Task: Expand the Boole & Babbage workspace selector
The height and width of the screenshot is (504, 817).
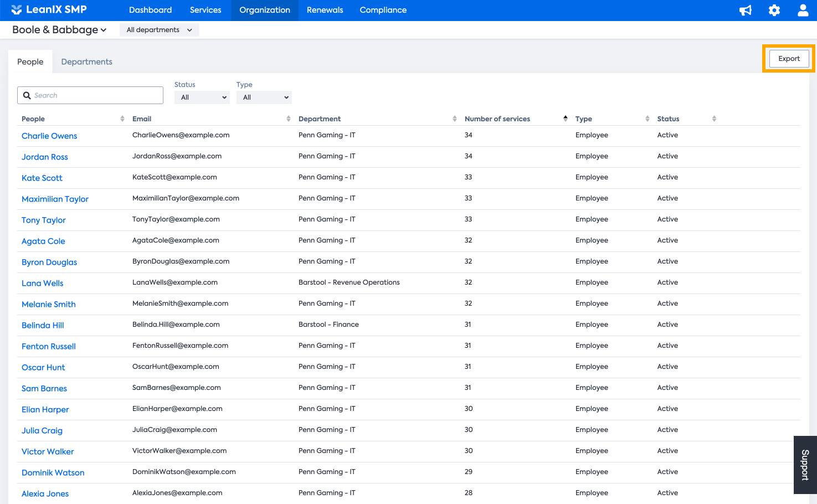Action: click(x=59, y=30)
